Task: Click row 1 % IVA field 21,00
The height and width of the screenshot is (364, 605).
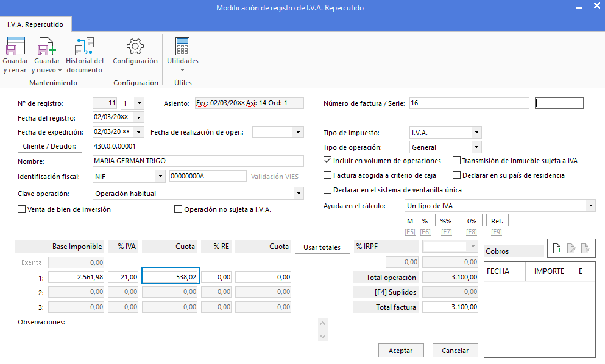Action: pos(123,277)
